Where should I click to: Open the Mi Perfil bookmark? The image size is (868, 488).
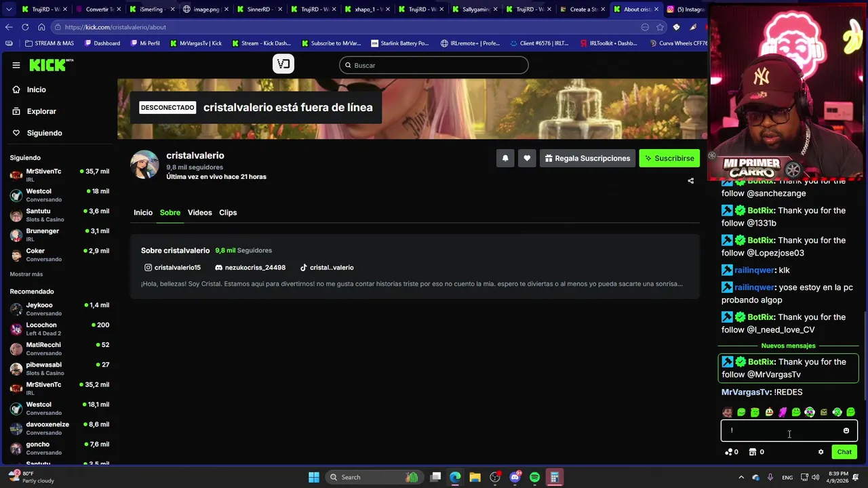[145, 43]
